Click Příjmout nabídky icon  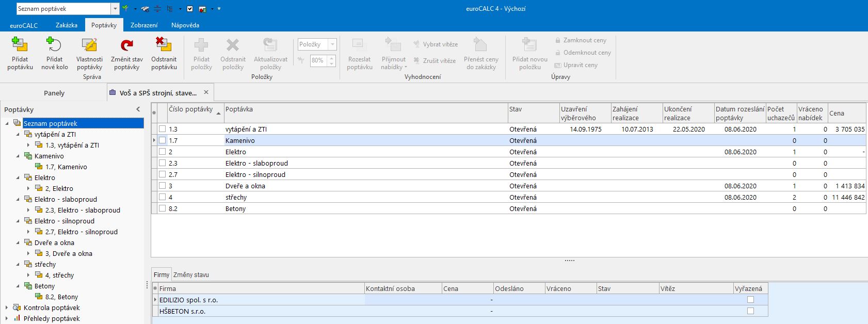coord(393,45)
